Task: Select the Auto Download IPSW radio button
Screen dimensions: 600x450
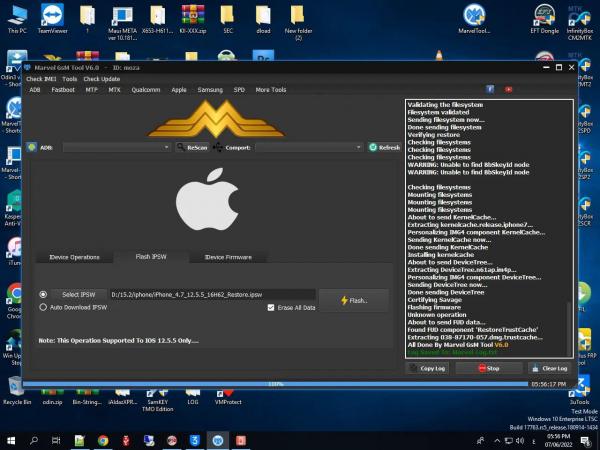Action: click(43, 307)
